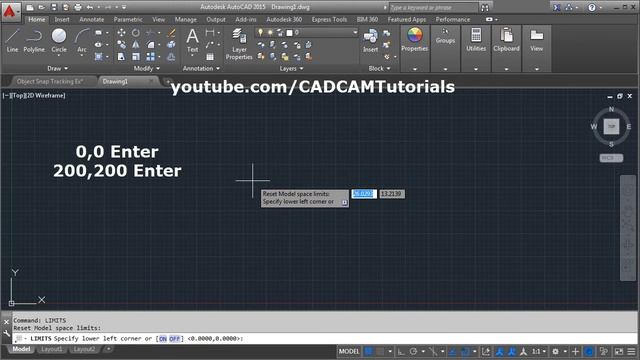Switch to the Parametric ribbon tab
The width and height of the screenshot is (640, 360).
[128, 20]
